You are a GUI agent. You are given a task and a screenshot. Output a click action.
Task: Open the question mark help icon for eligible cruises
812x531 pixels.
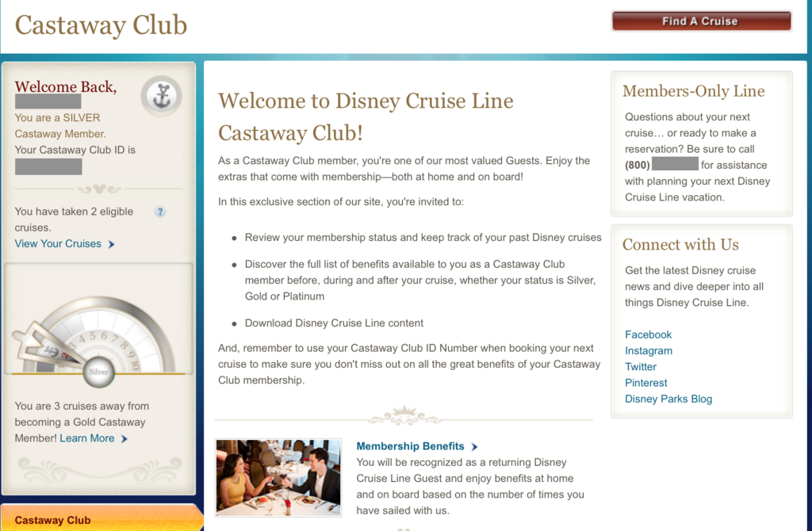(160, 211)
